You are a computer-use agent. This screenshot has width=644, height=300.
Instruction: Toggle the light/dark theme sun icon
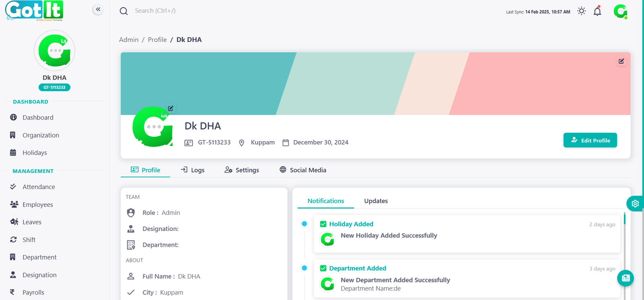[581, 11]
